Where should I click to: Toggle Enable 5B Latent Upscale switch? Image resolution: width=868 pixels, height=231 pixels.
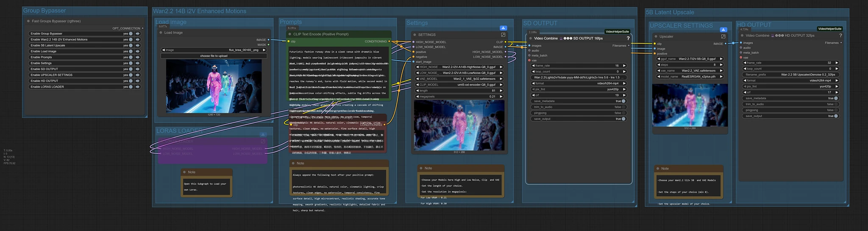(131, 45)
